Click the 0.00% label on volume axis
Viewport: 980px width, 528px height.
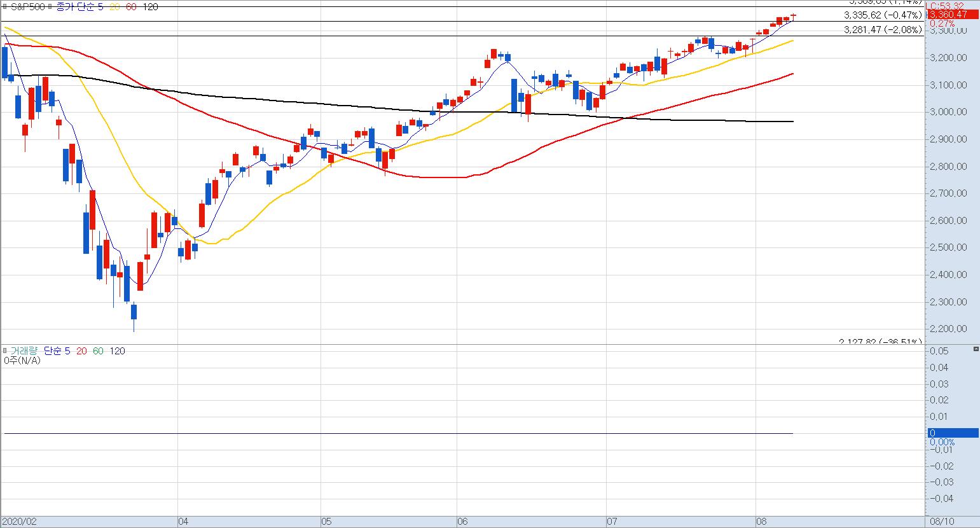942,442
